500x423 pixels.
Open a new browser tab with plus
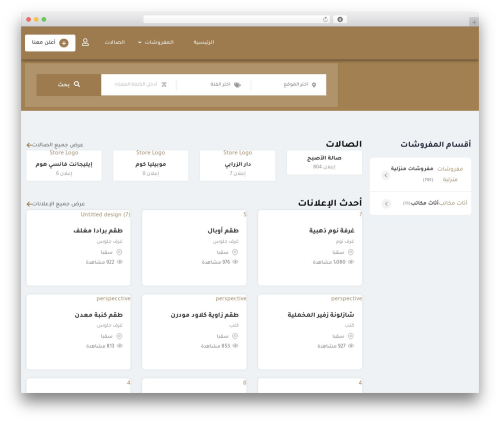pyautogui.click(x=474, y=22)
